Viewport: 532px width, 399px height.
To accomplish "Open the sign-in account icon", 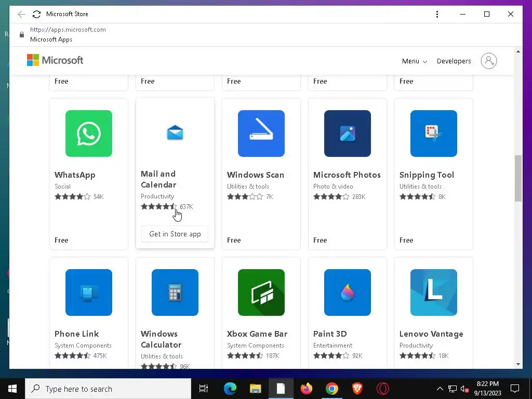I will 488,61.
